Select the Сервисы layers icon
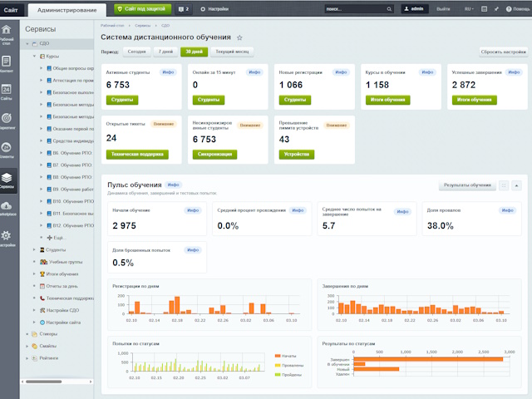532x399 pixels. tap(7, 177)
